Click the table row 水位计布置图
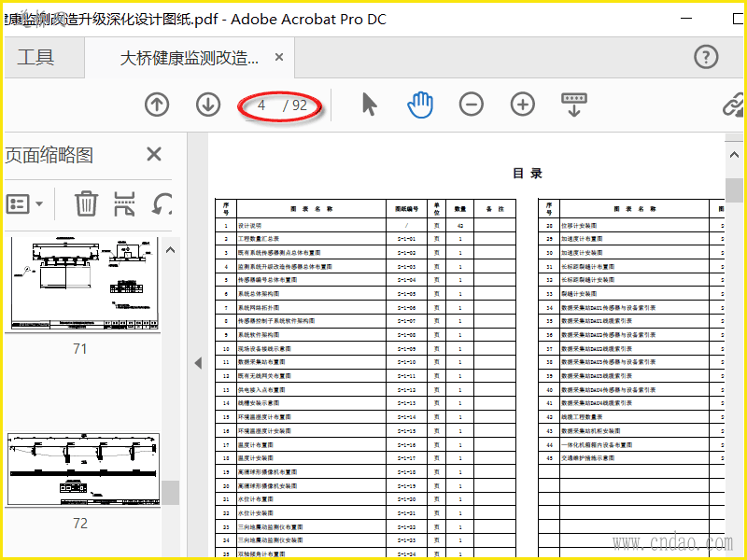The image size is (747, 560). pos(365,499)
